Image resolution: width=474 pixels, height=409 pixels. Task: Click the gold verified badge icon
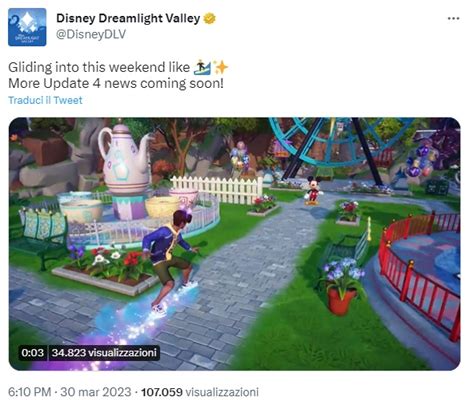coord(209,18)
